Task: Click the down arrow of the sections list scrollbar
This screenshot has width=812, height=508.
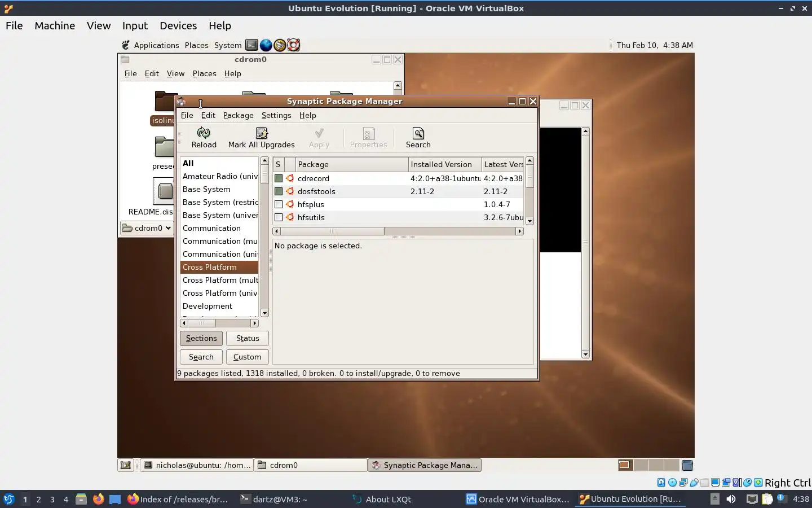Action: pos(264,313)
